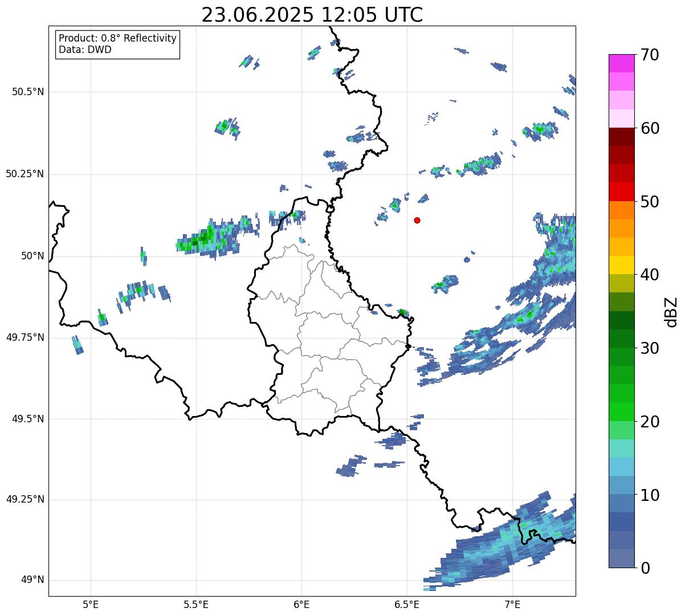Click the magenta top swatch of colorbar
685x616 pixels.
(x=621, y=63)
